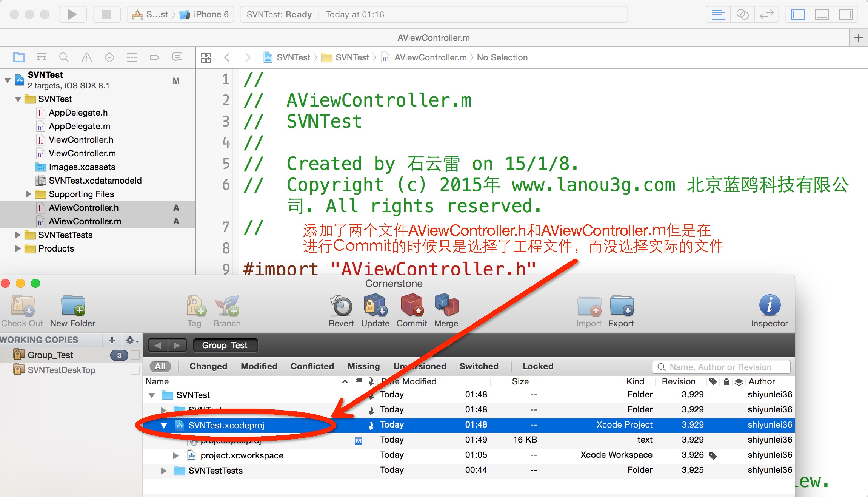868x497 pixels.
Task: Collapse the SVNTest group folder in Xcode
Action: [18, 99]
